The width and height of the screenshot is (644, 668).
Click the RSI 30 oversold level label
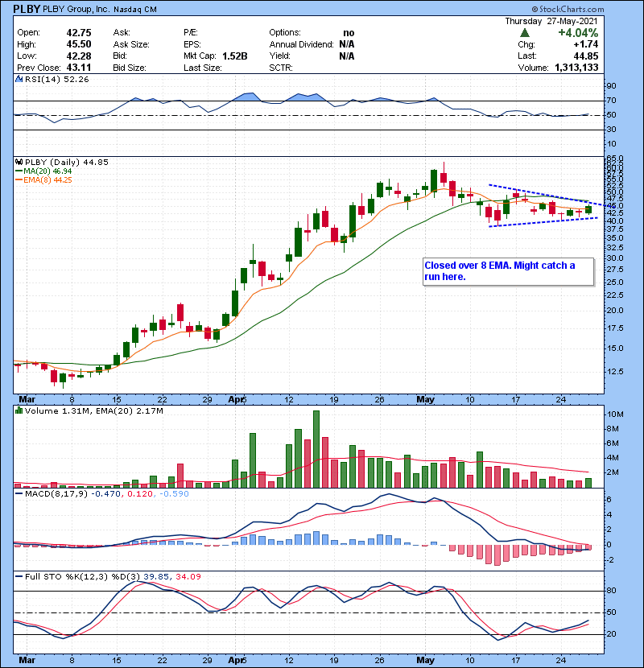click(x=611, y=129)
